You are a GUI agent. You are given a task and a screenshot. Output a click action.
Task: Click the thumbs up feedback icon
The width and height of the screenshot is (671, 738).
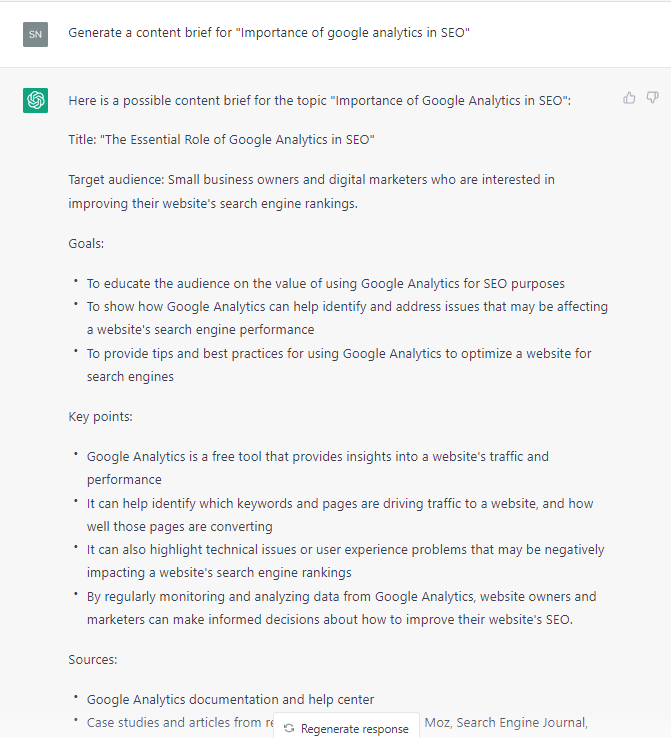point(629,98)
